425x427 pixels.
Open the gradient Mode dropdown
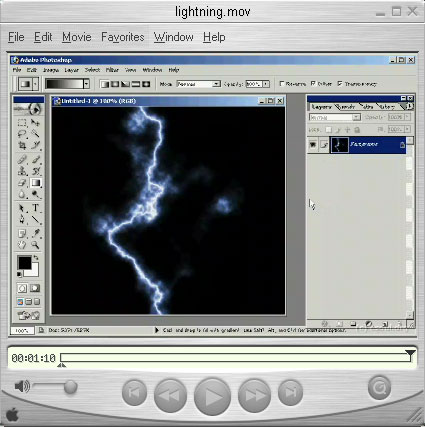point(216,84)
